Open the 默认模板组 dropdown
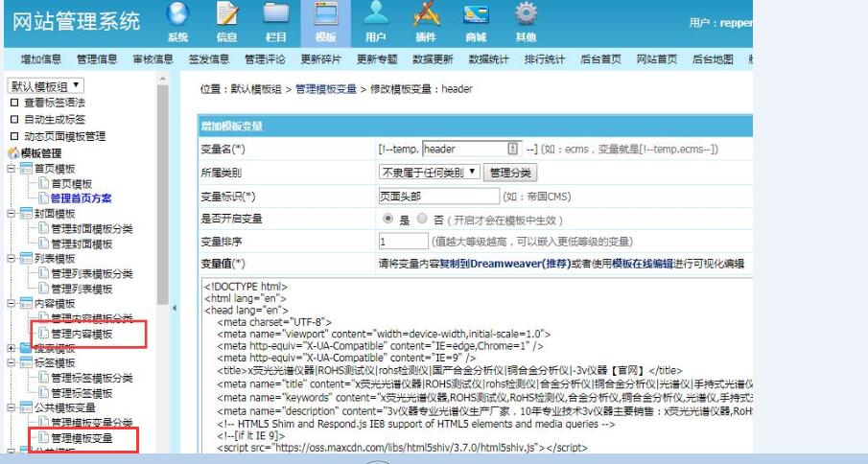This screenshot has height=464, width=868. pos(45,85)
